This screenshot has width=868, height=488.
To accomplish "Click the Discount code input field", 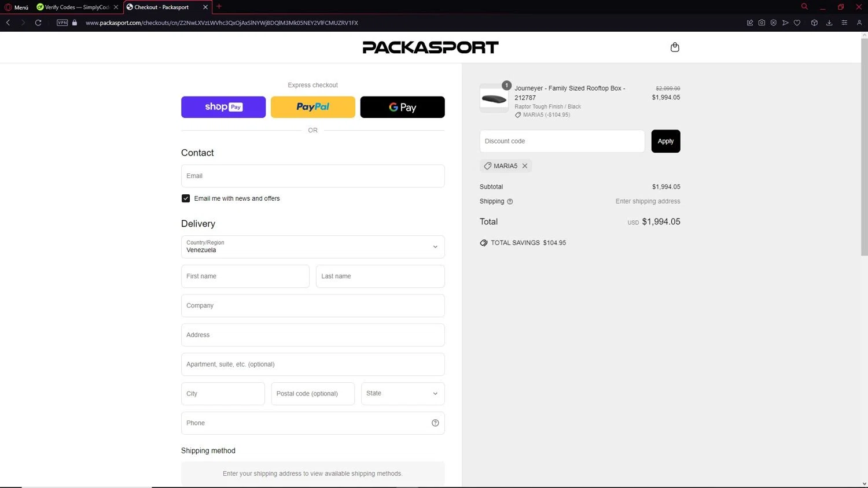I will (x=562, y=141).
